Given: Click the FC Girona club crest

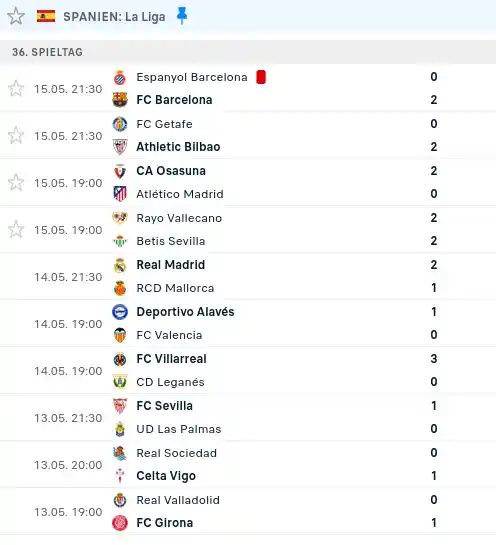Looking at the screenshot, I should tap(120, 523).
